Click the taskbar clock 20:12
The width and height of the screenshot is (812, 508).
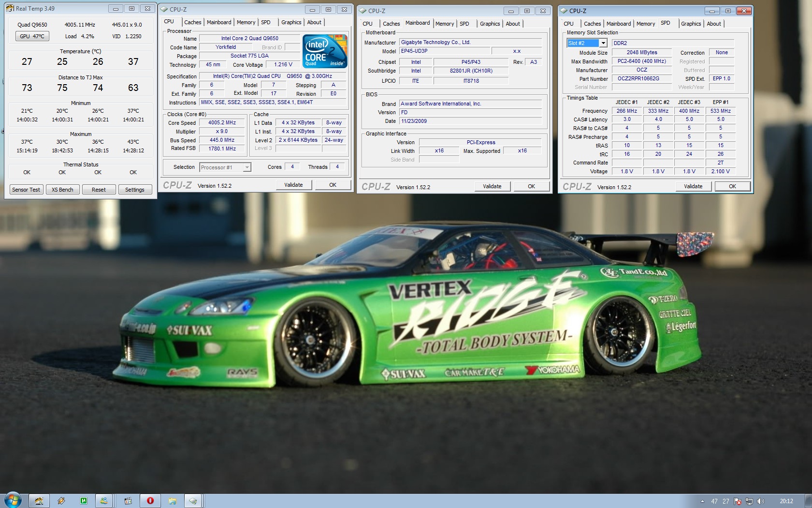(786, 501)
